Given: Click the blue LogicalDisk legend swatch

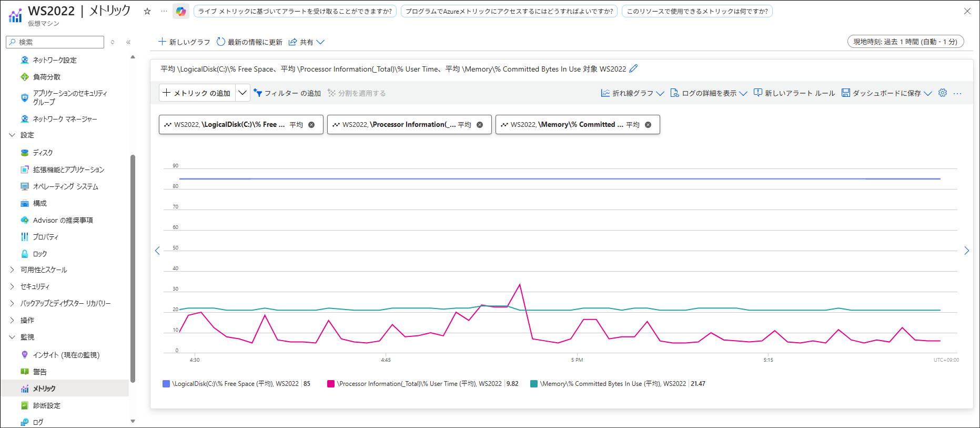Looking at the screenshot, I should (166, 384).
